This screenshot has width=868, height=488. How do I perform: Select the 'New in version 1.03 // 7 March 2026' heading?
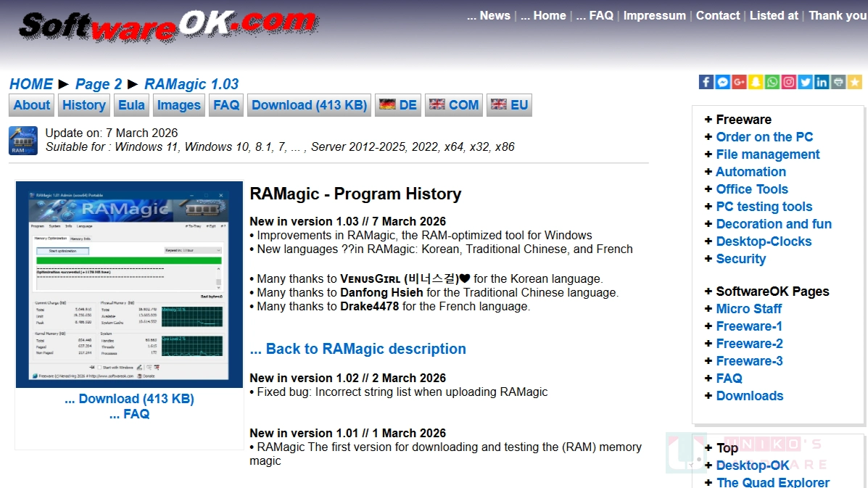(347, 221)
